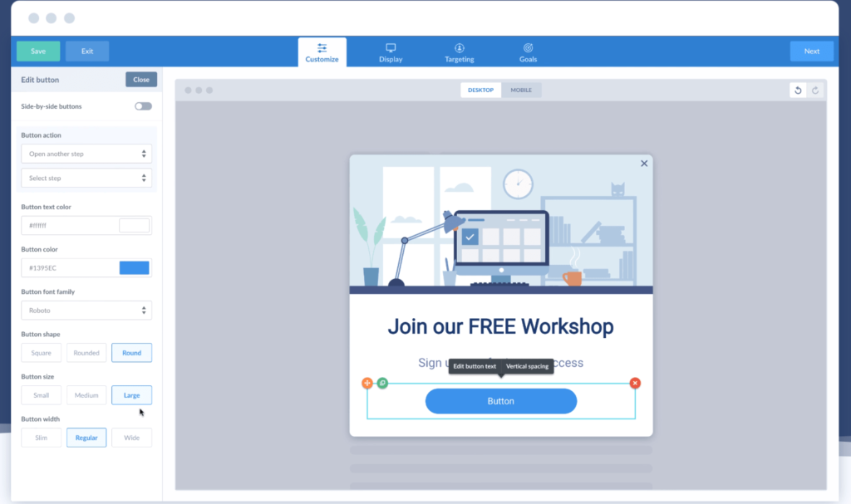Click Vertical spacing tooltip option
The image size is (851, 504).
[527, 366]
